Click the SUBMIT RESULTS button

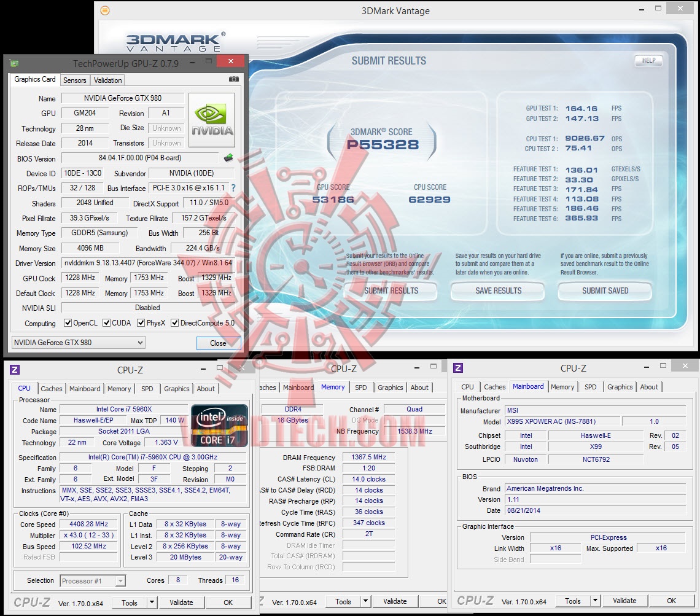tap(391, 291)
